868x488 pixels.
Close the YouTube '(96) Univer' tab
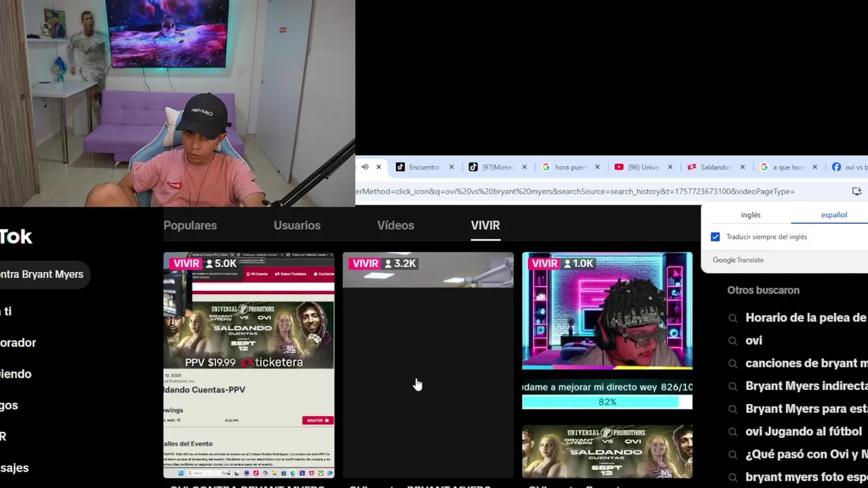coord(670,167)
